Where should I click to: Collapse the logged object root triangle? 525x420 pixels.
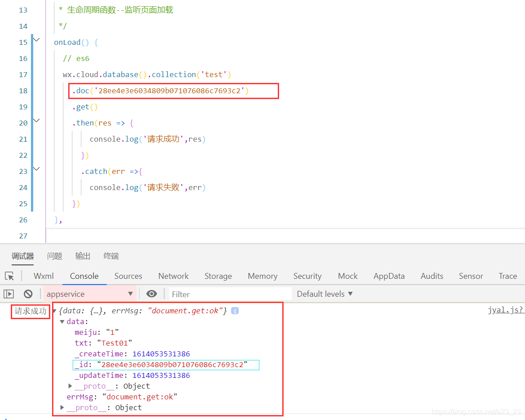(55, 311)
